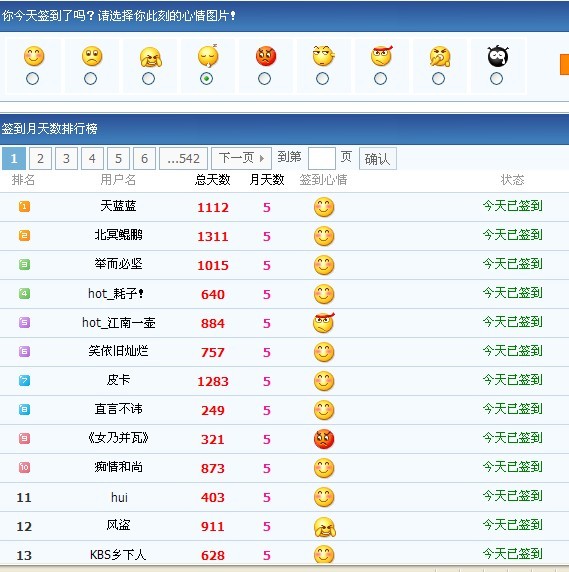Click the red headband fighting emoji

point(382,56)
